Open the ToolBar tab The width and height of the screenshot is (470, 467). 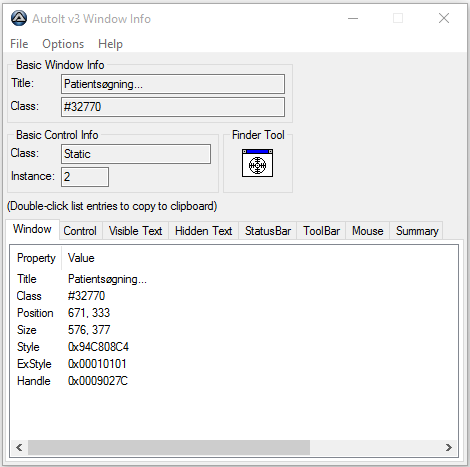click(321, 231)
